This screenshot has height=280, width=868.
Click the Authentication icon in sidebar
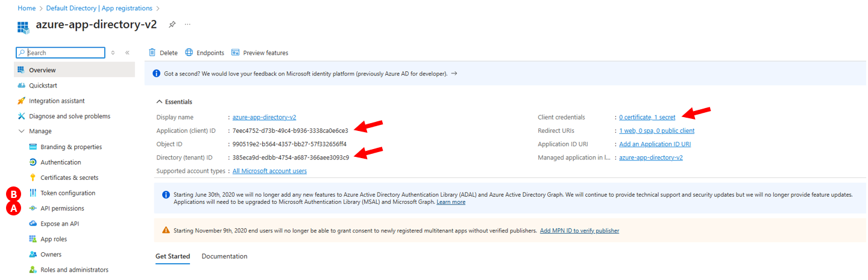point(33,162)
